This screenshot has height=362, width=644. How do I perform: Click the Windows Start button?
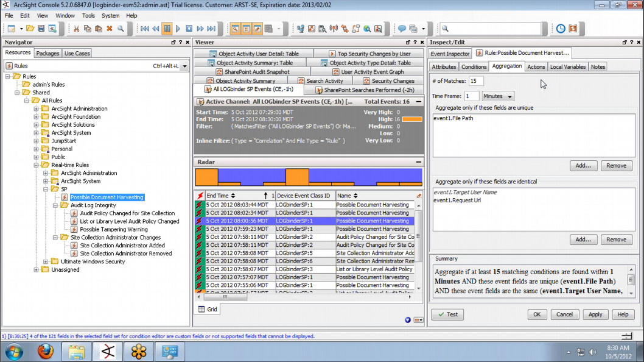pos(14,352)
